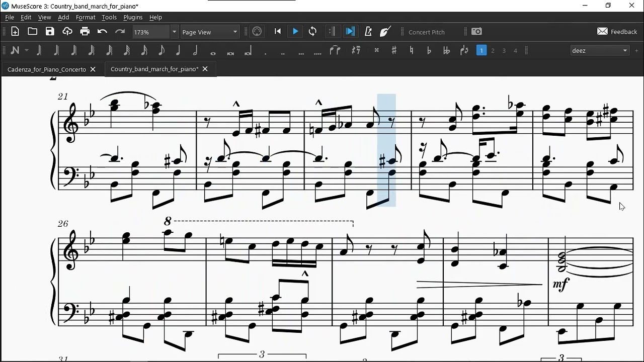Switch to voice 4
The height and width of the screenshot is (362, 644).
pos(515,50)
